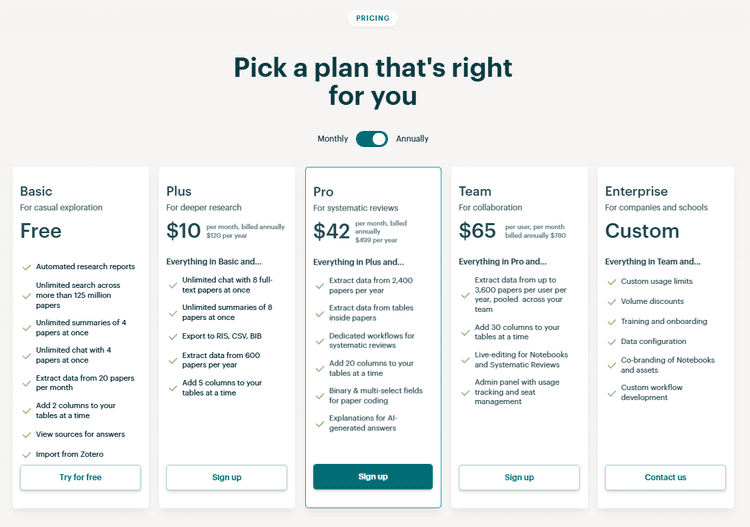Click checkmark beside Explanations for AI-generated answers
750x527 pixels.
[x=320, y=424]
